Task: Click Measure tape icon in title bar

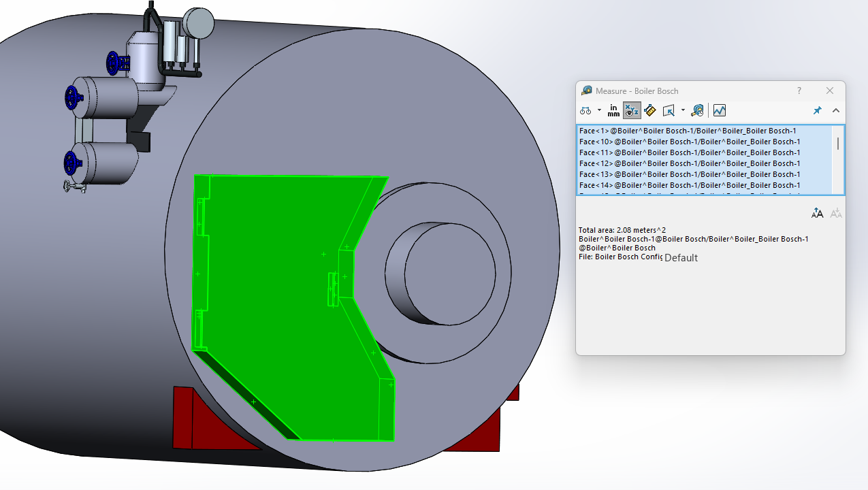Action: (x=586, y=91)
